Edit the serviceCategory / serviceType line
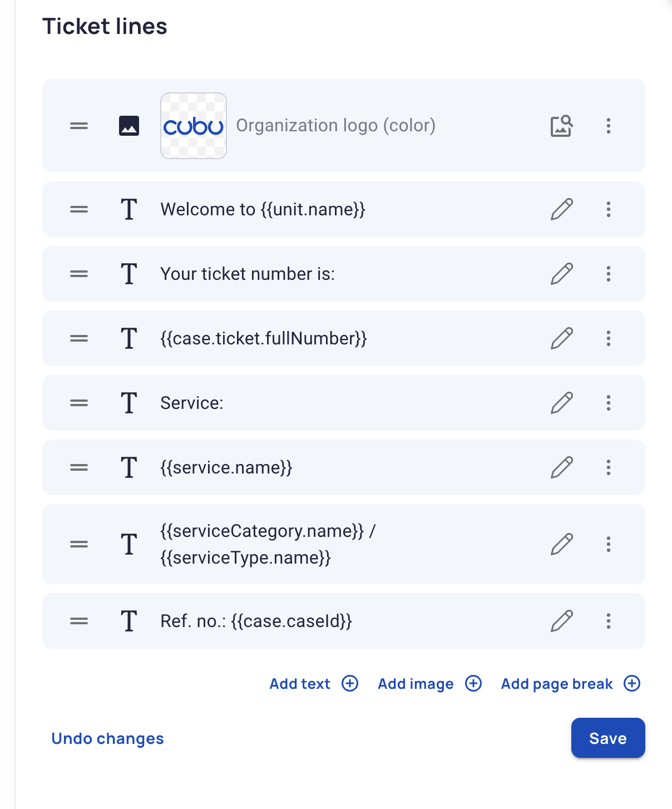The image size is (672, 809). (x=562, y=544)
